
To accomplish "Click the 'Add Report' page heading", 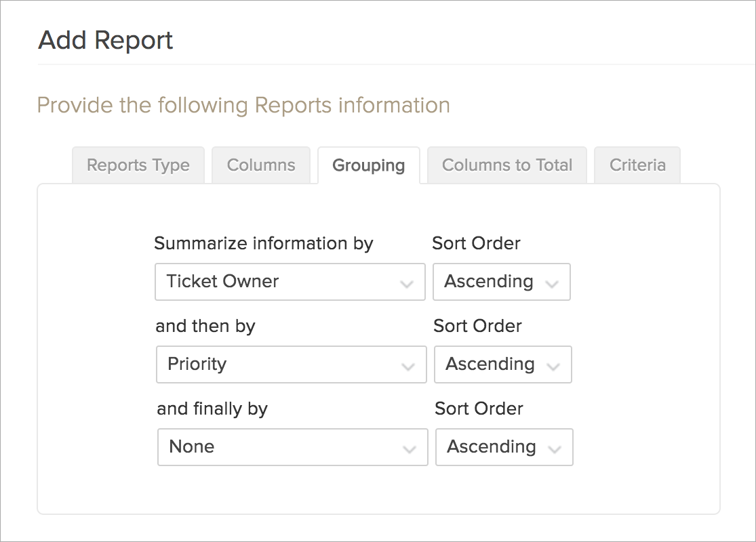I will coord(106,40).
